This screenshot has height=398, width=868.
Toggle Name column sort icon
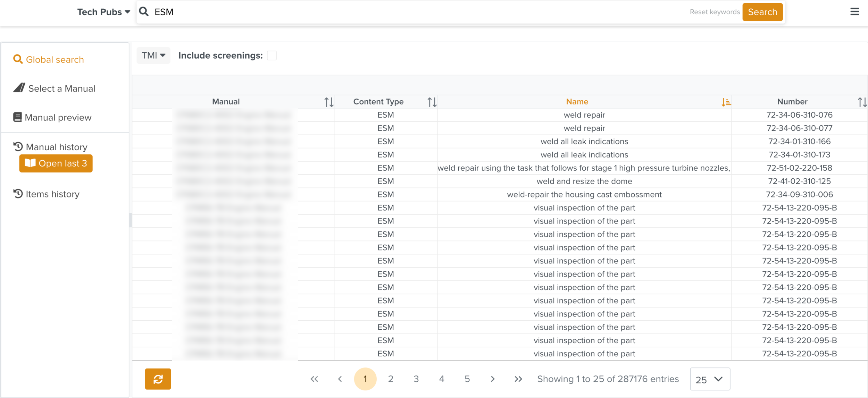[x=726, y=102]
